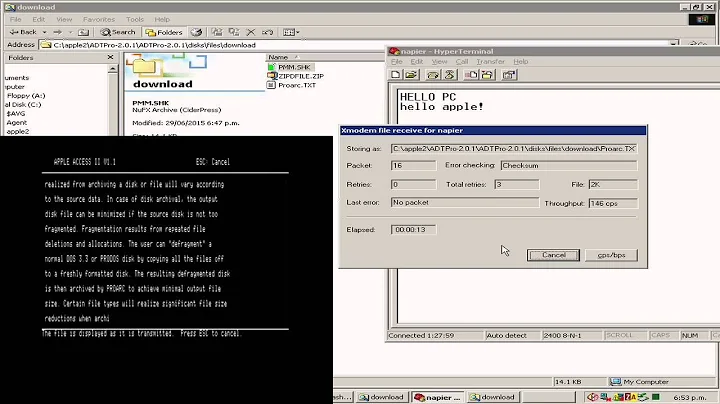Click the HyperTerminal Send file icon
The image size is (720, 404).
[x=471, y=75]
